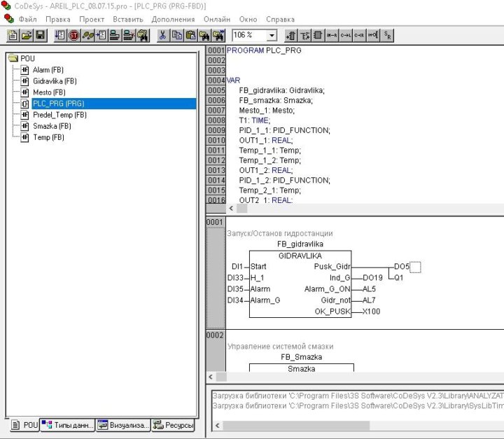
Task: Insert a box with the function block icon
Action: tap(318, 35)
